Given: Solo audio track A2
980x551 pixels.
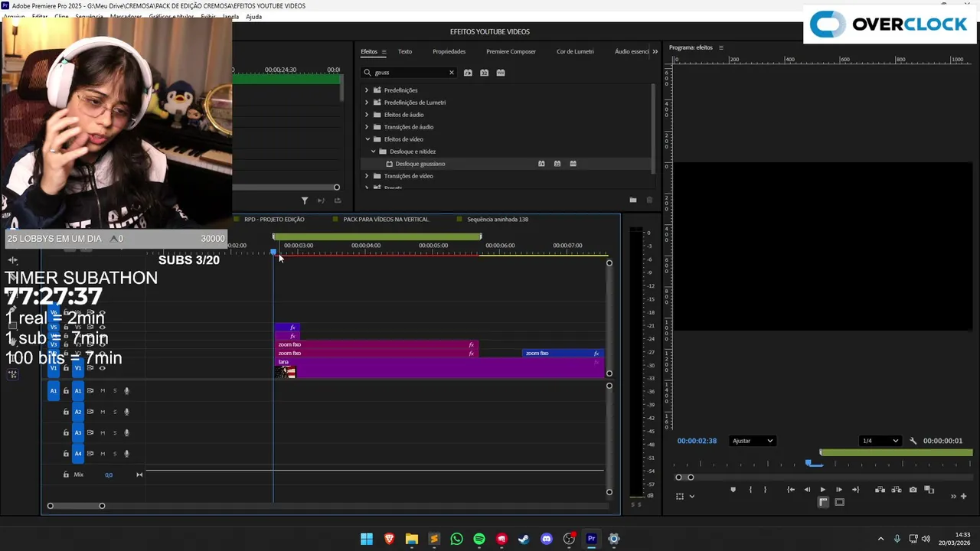Looking at the screenshot, I should point(115,412).
